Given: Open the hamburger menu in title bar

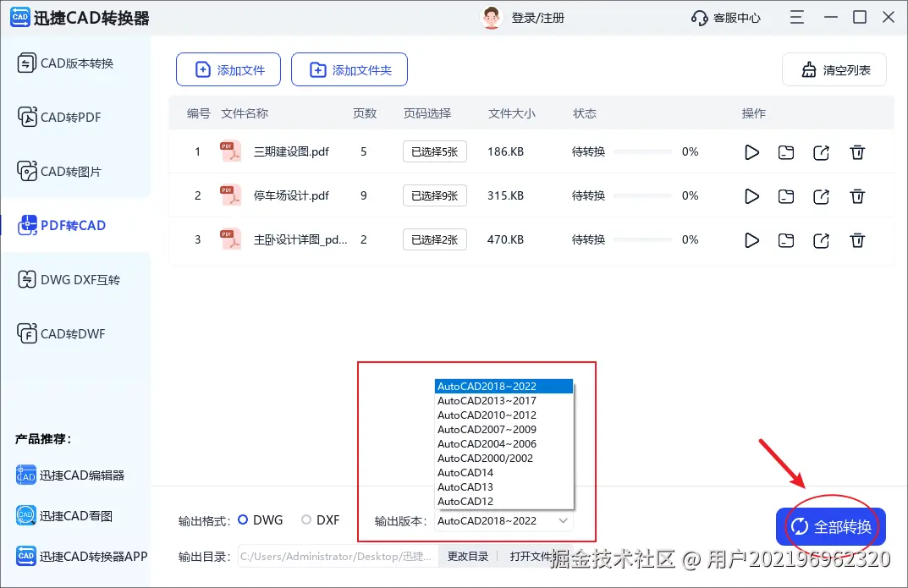Looking at the screenshot, I should coord(797,18).
